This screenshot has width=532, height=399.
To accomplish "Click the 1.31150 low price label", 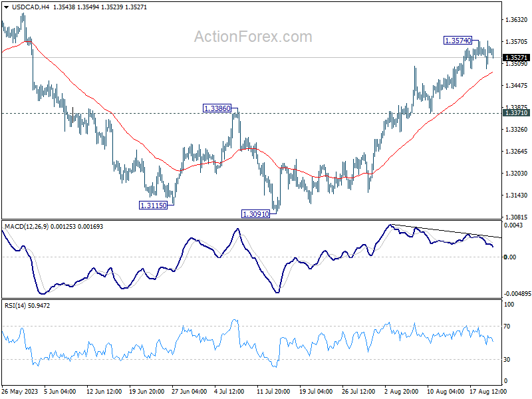I will 154,205.
